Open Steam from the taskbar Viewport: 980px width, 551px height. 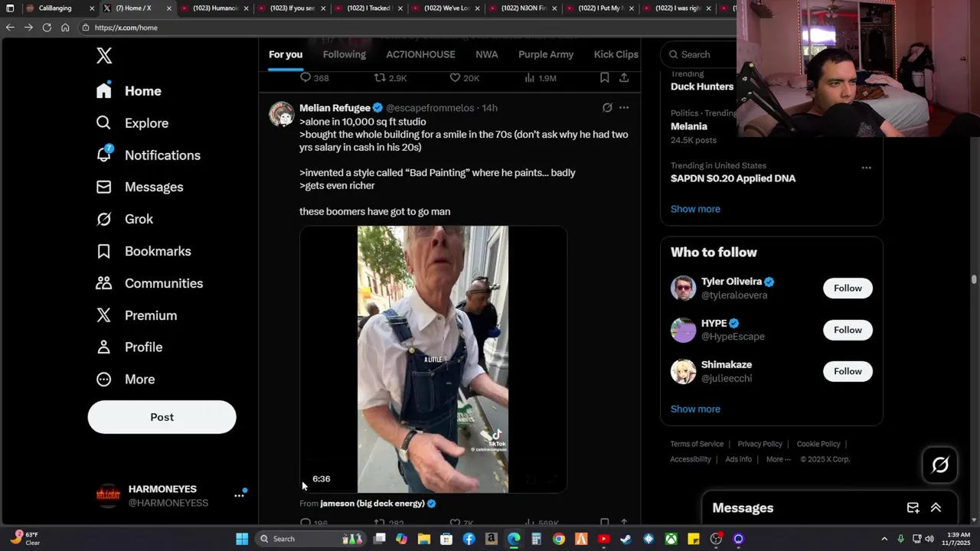click(x=626, y=539)
